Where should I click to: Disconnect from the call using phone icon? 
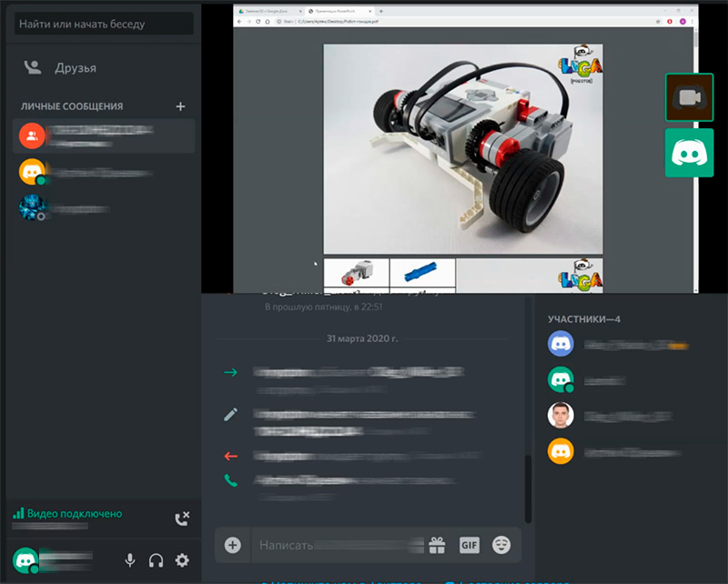click(x=181, y=519)
